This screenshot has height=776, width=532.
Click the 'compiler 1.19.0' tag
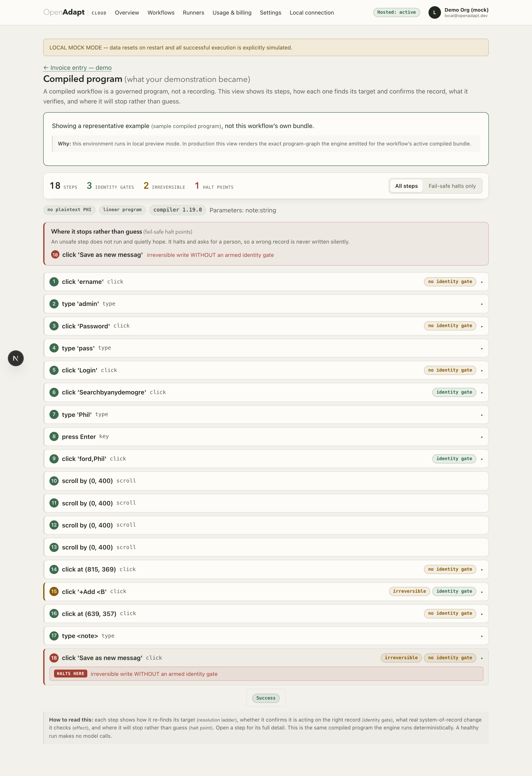pyautogui.click(x=178, y=210)
